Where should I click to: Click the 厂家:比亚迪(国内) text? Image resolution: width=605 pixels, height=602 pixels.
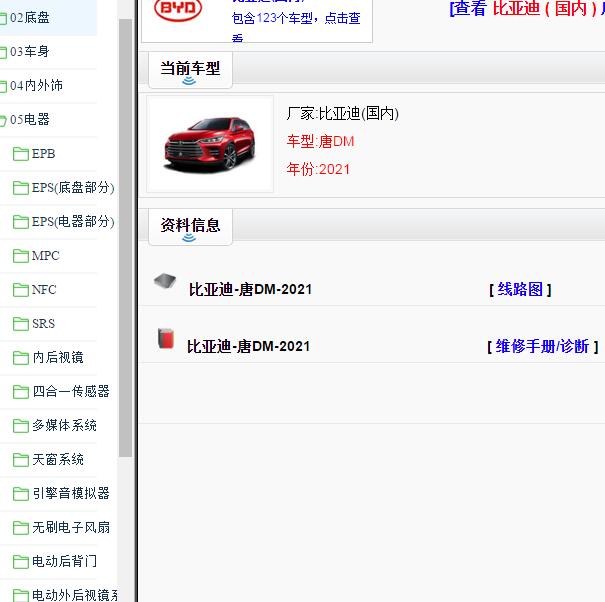(x=343, y=113)
